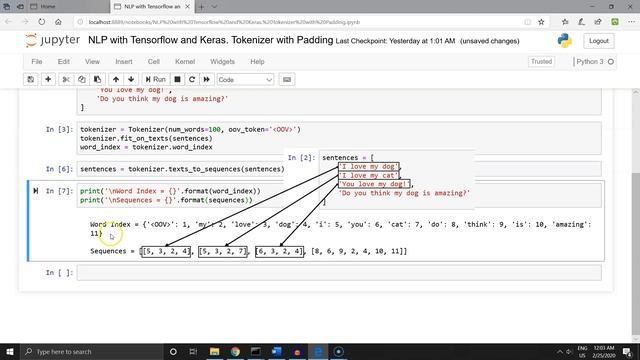Open Task View on the taskbar
Viewport: 640px width, 360px height.
193,351
